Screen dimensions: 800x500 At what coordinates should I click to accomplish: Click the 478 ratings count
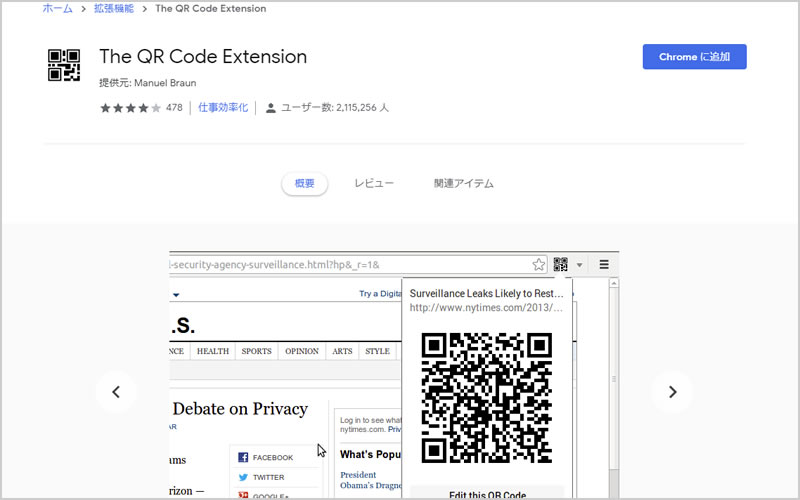point(174,108)
